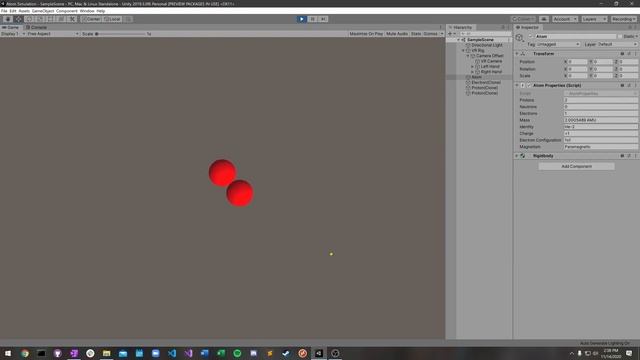
Task: Toggle the Atom Properties script enabled checkbox
Action: [x=529, y=85]
